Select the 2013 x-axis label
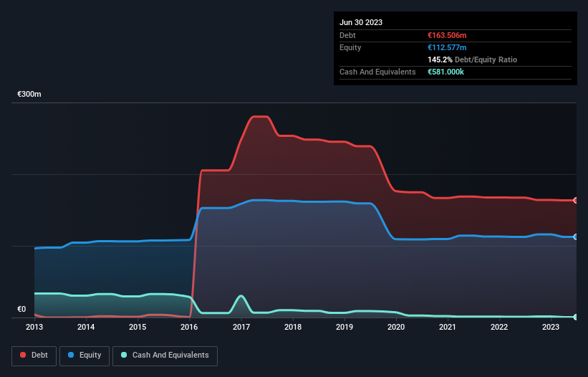588x377 pixels. (x=34, y=327)
